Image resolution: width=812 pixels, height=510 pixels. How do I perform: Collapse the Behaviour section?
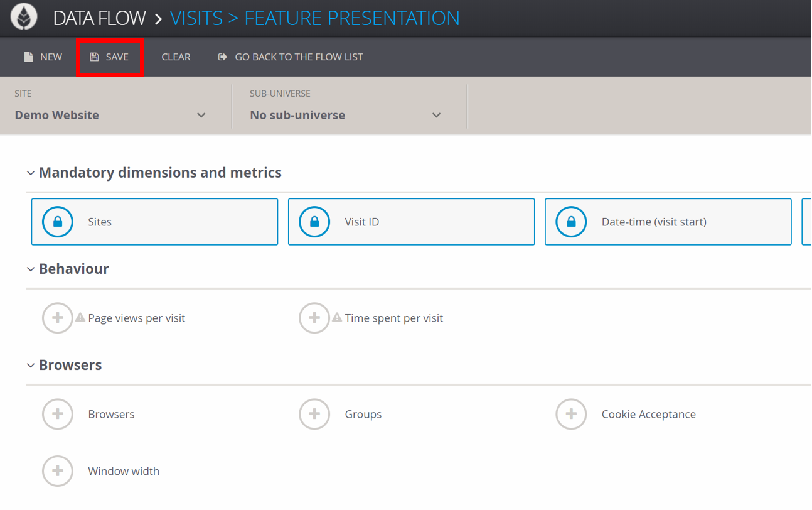pos(31,269)
